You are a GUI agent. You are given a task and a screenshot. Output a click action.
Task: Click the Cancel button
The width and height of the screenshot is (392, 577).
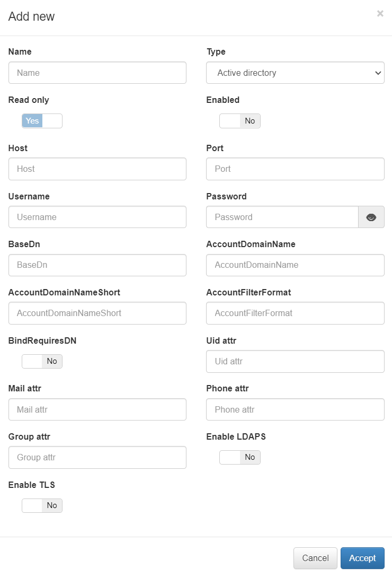coord(315,558)
